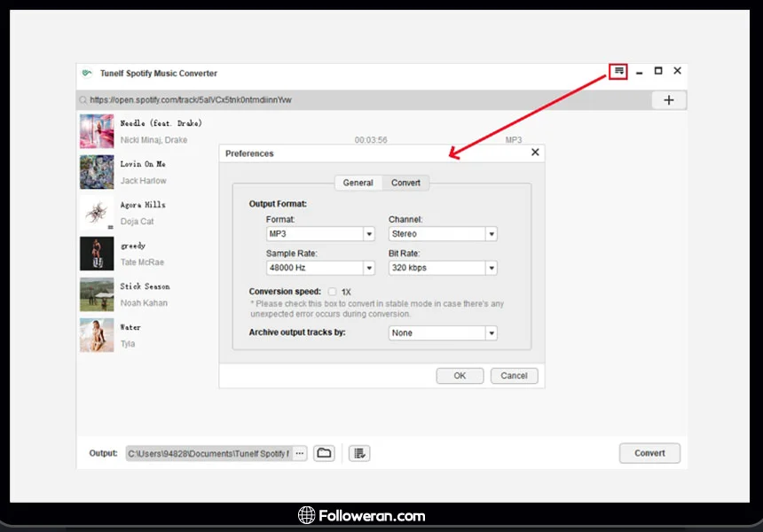This screenshot has width=763, height=532.
Task: Open the Channel Stereo dropdown
Action: pos(491,234)
